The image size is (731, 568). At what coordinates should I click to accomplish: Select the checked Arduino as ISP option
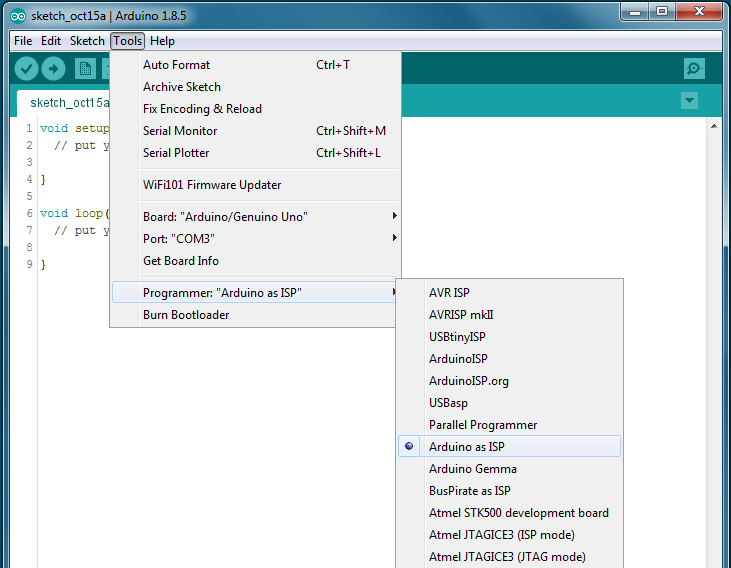[x=510, y=446]
